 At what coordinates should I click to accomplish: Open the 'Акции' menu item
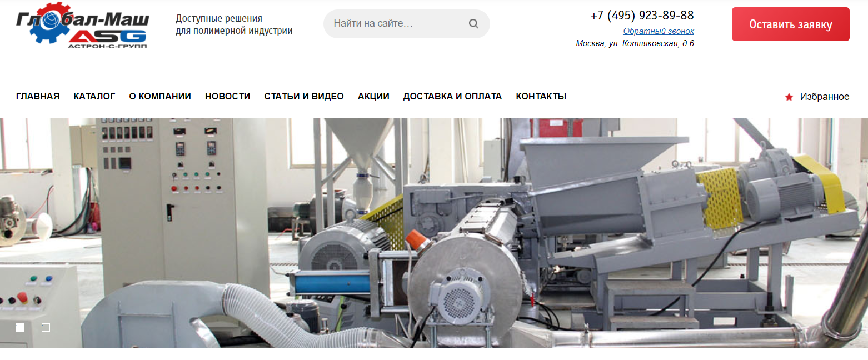tap(373, 96)
